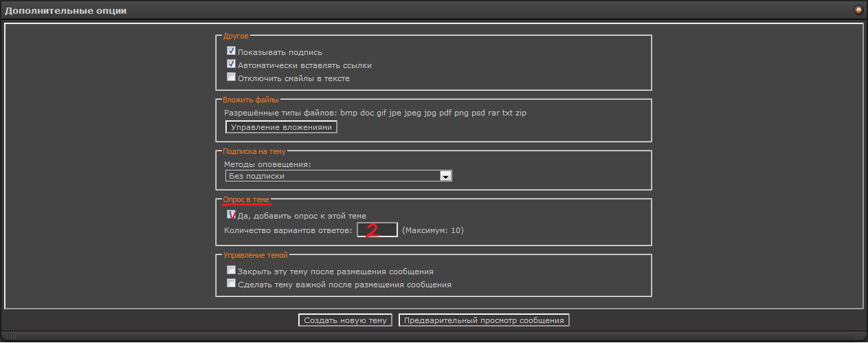This screenshot has width=868, height=343.
Task: Toggle the Показывать подпись checkbox
Action: [232, 52]
